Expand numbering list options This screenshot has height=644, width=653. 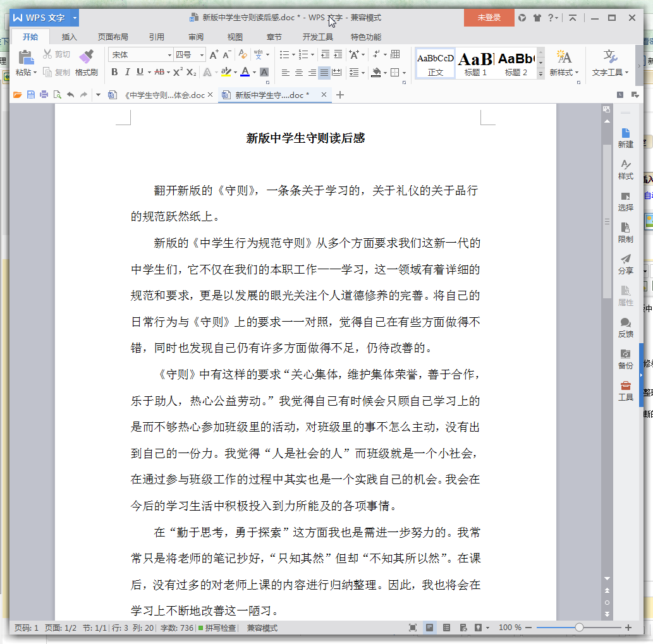[313, 54]
